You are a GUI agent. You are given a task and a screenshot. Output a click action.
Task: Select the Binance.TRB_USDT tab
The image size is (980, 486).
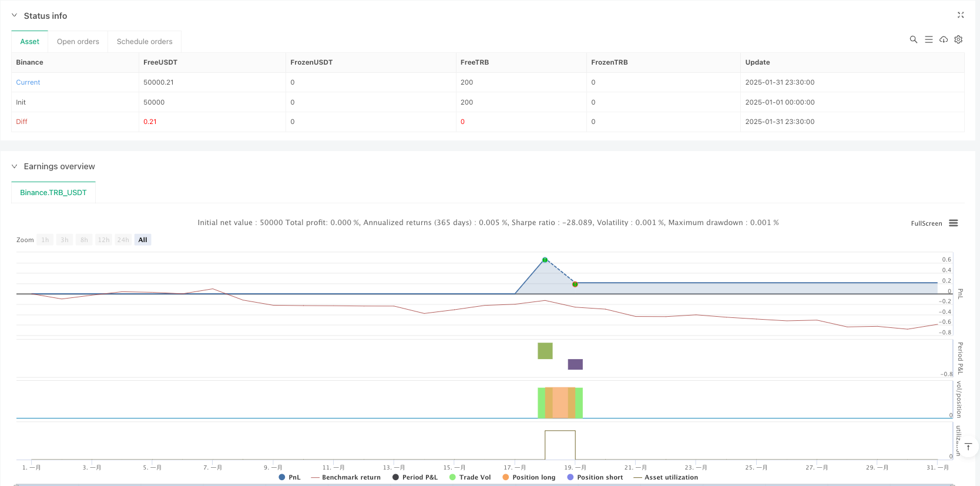pyautogui.click(x=53, y=193)
